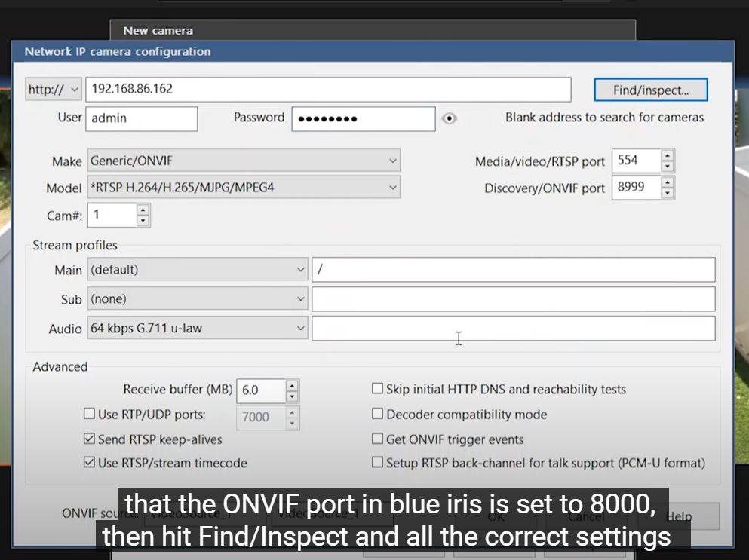Select the User name input field
Screen dimensions: 749x560
[x=141, y=118]
